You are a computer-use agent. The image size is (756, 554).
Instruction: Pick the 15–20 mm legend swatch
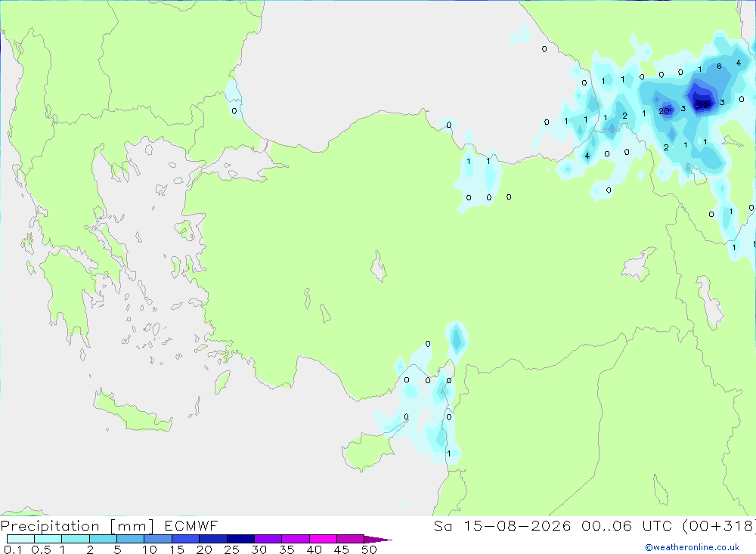tap(186, 539)
